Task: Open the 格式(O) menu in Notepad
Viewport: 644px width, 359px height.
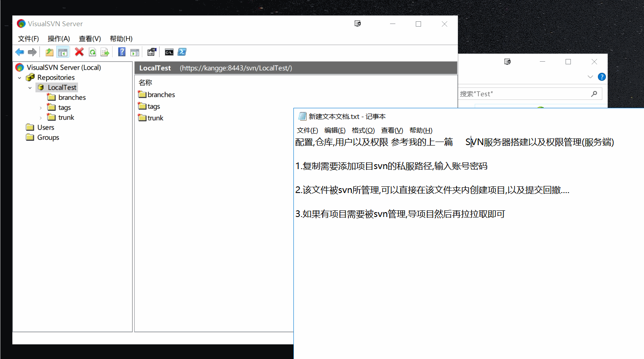Action: pyautogui.click(x=363, y=130)
